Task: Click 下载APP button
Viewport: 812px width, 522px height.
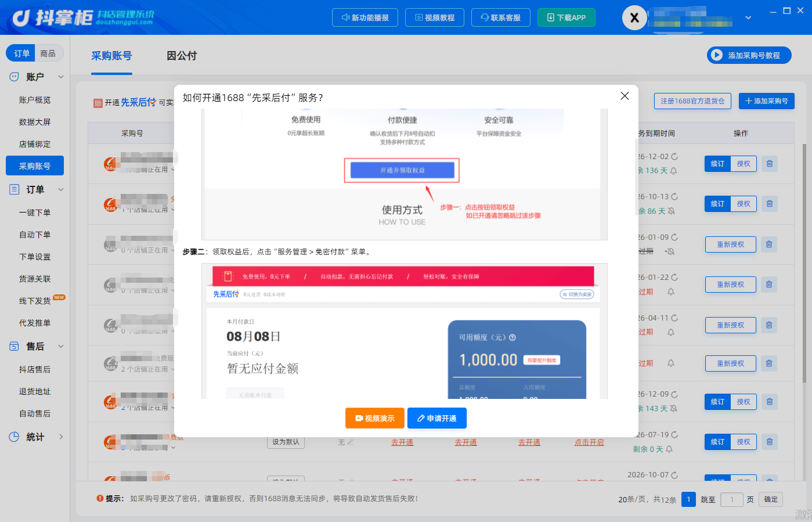Action: (x=566, y=17)
